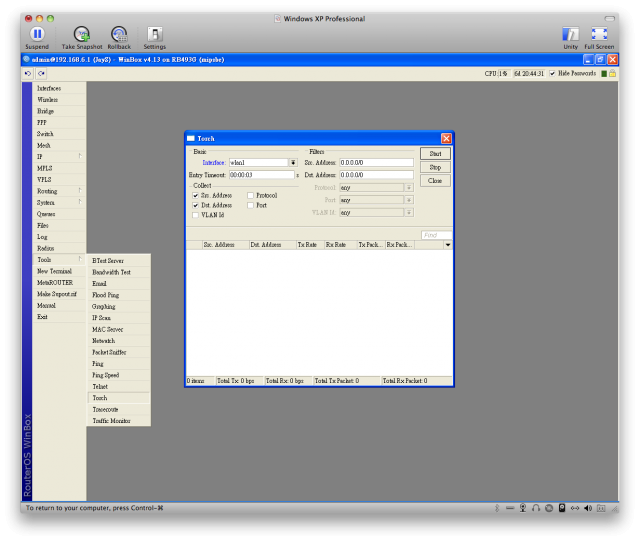Select Bandwidth Test from Tools submenu

(x=119, y=272)
